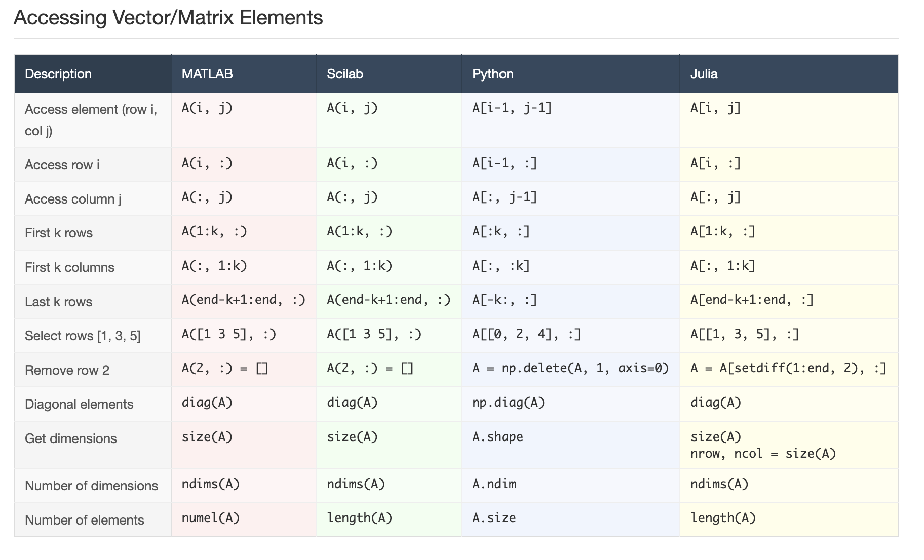This screenshot has width=924, height=560.
Task: Select the MATLAB column header
Action: (x=207, y=74)
